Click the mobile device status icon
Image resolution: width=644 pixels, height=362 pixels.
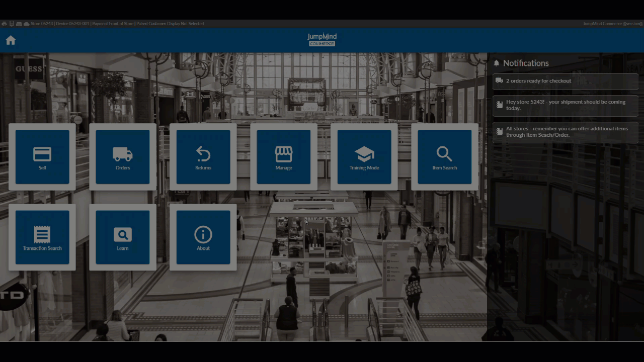[x=12, y=24]
